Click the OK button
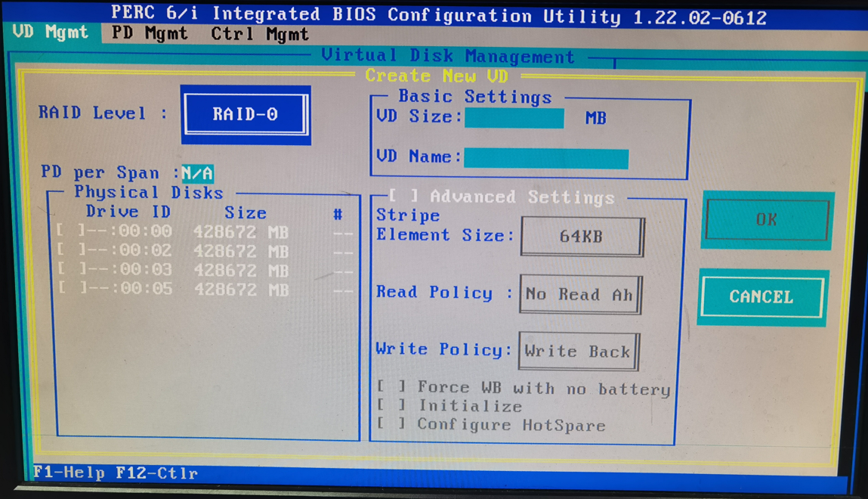Screen dimensions: 868x499 click(x=768, y=220)
